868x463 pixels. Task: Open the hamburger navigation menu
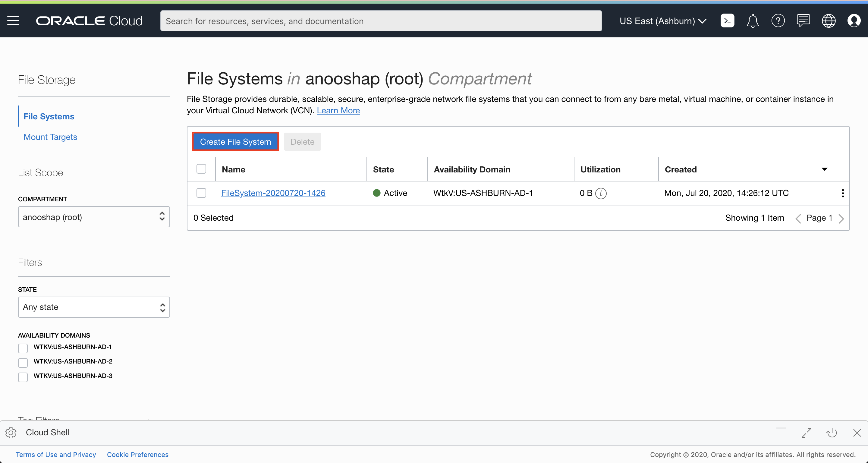(x=13, y=21)
